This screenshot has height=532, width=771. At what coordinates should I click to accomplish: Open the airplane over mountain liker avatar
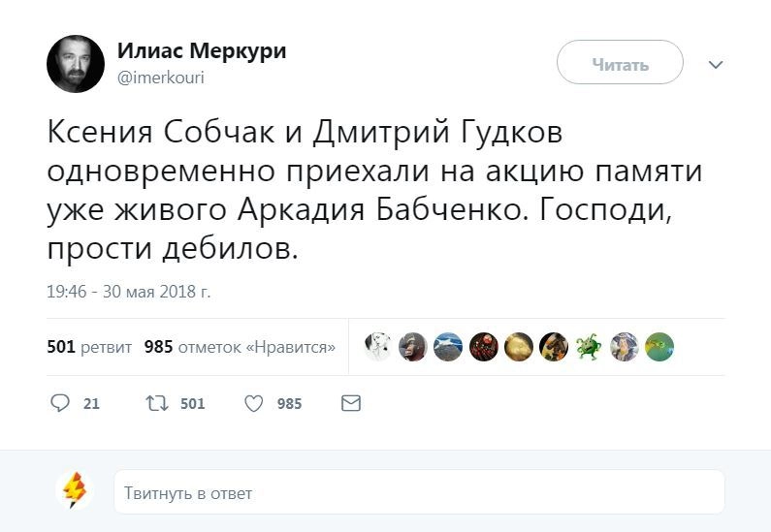coord(448,347)
